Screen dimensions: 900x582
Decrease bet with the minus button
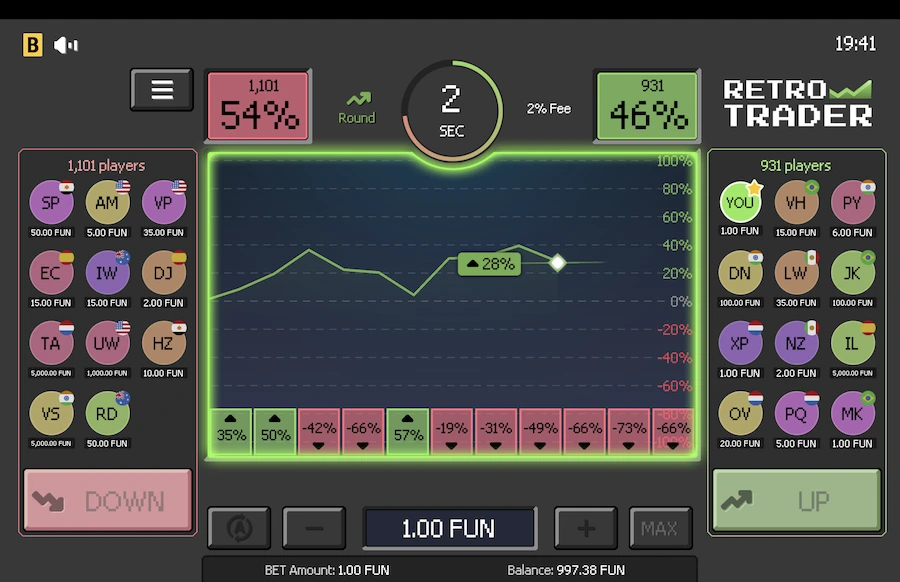pyautogui.click(x=314, y=528)
